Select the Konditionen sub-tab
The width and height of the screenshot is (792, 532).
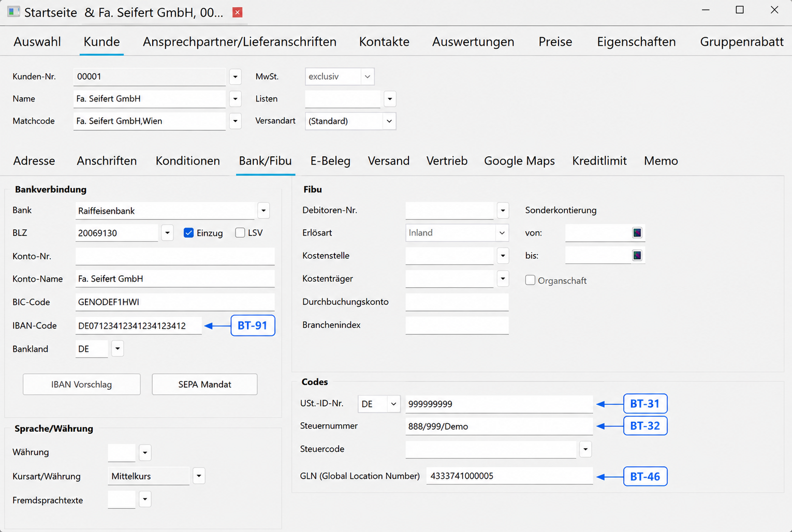188,161
